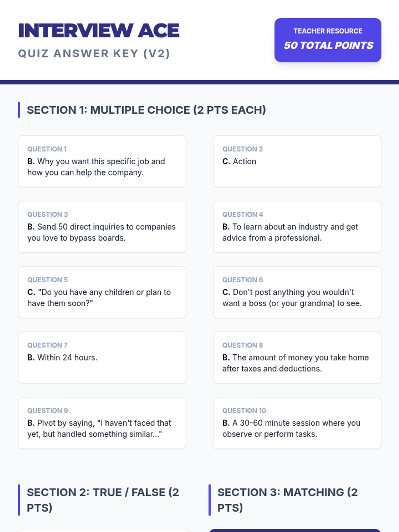The height and width of the screenshot is (532, 399).
Task: Click the Teacher Resource 50 Total Points badge
Action: click(328, 40)
